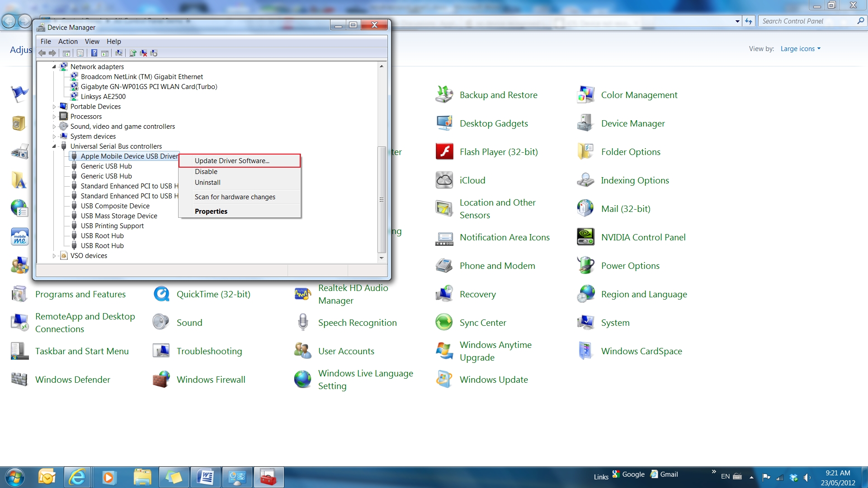Open the View by Large icons dropdown
This screenshot has height=488, width=868.
[800, 49]
